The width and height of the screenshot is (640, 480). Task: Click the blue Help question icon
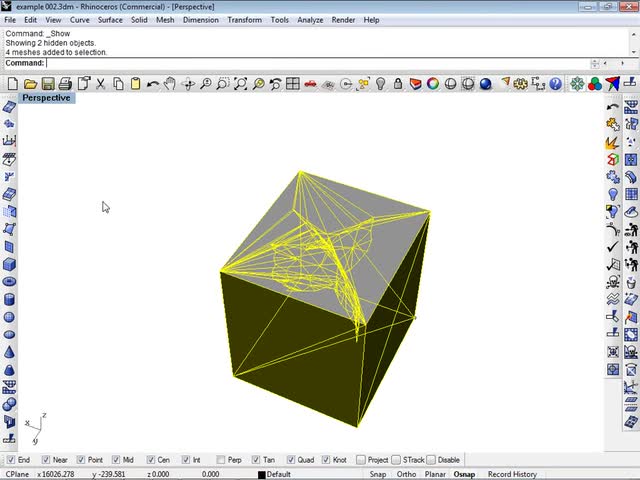(x=556, y=84)
